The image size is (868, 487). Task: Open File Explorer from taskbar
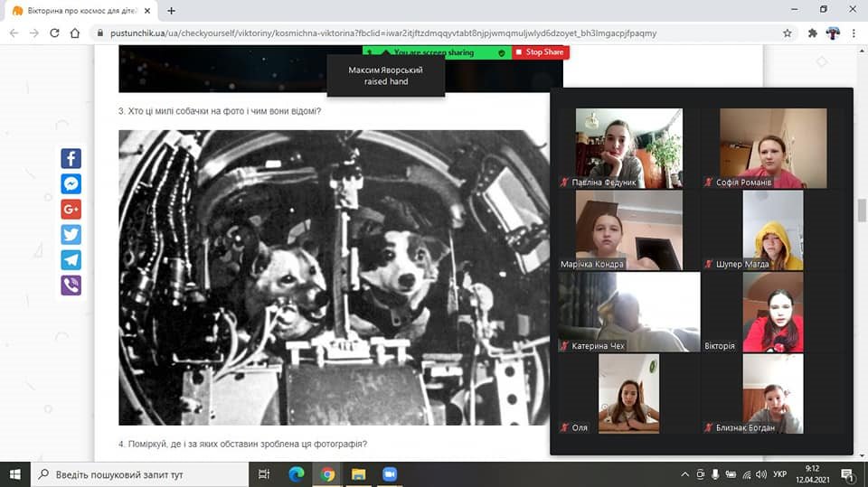pyautogui.click(x=358, y=474)
